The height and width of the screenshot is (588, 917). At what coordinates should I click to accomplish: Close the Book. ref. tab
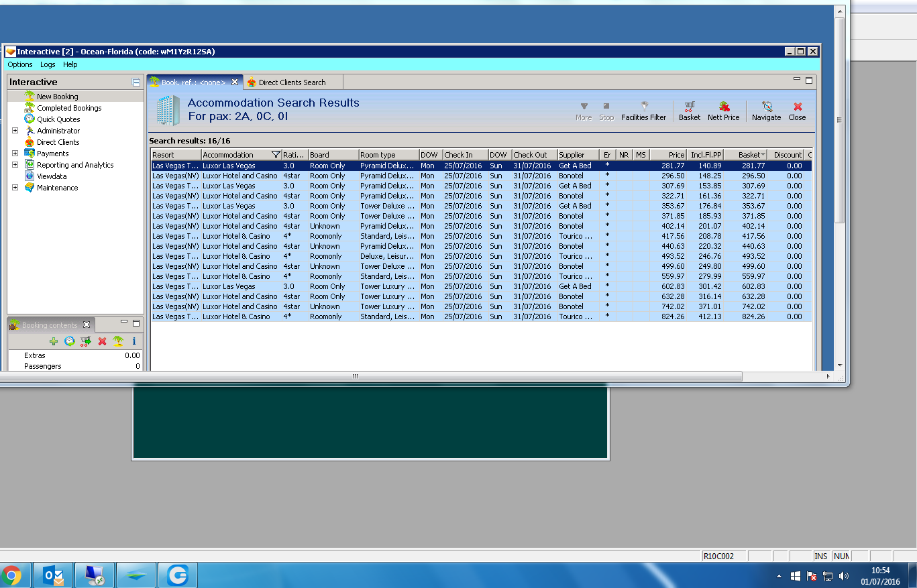coord(235,82)
